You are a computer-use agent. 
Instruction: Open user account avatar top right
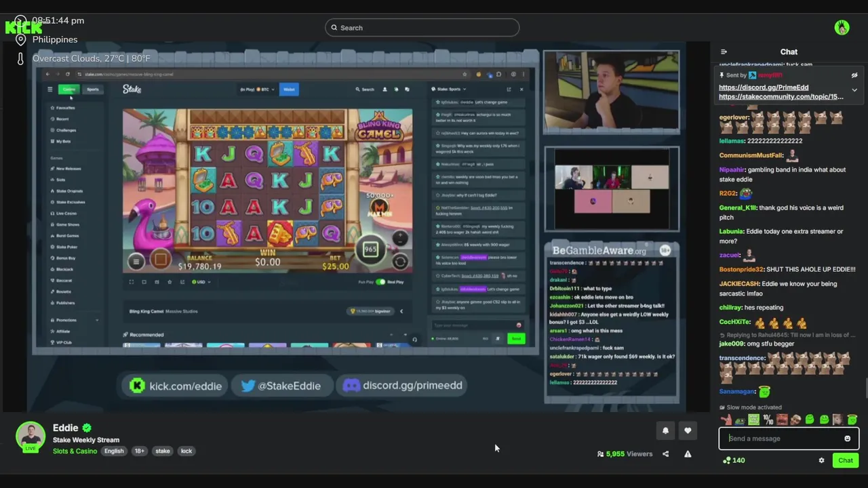point(842,28)
